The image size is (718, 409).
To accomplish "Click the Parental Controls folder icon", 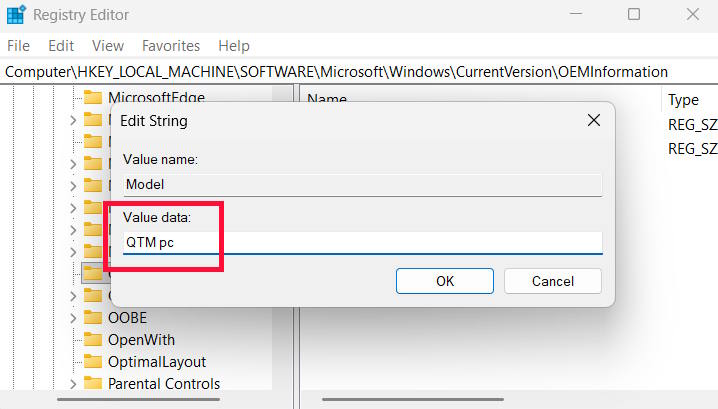I will point(93,383).
